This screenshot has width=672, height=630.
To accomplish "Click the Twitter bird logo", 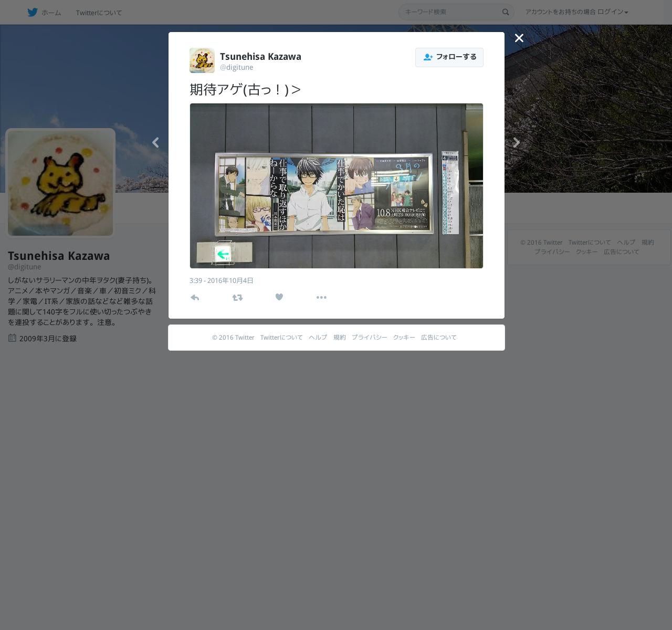I will click(x=33, y=12).
